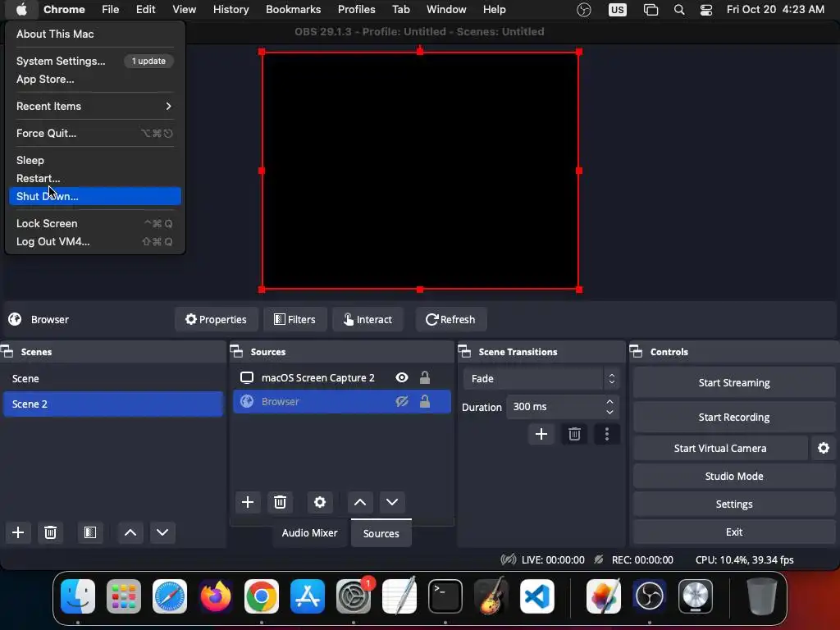Open Filters for Browser source
840x630 pixels.
click(x=294, y=319)
